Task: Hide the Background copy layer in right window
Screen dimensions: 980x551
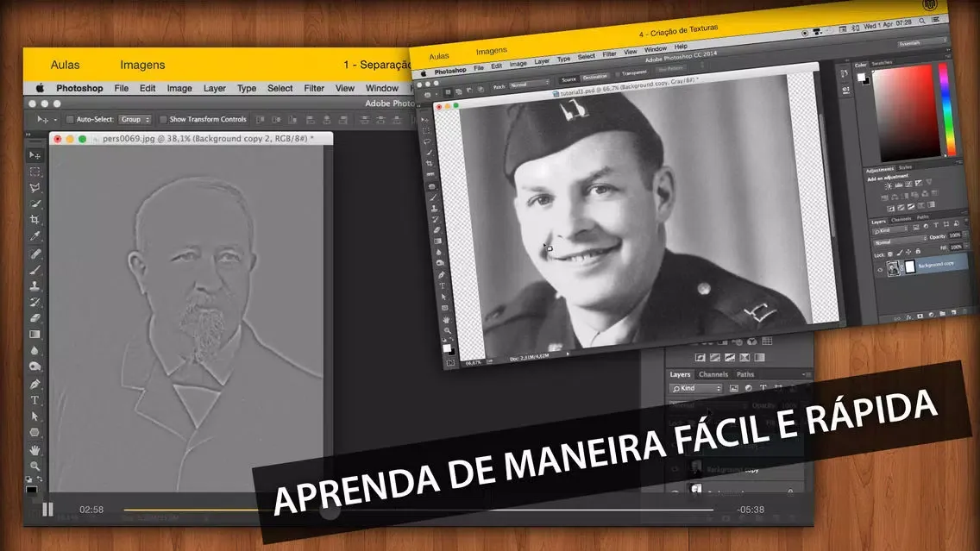Action: pos(880,270)
